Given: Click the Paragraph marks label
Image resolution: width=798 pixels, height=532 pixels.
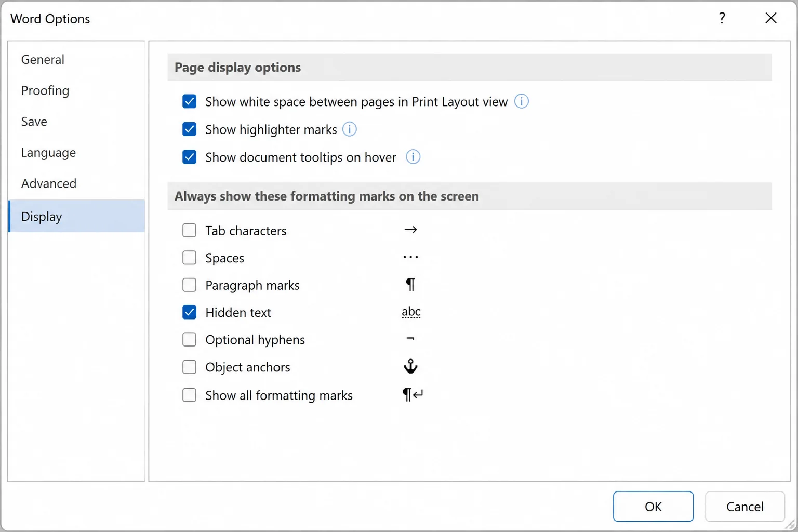Looking at the screenshot, I should coord(252,285).
